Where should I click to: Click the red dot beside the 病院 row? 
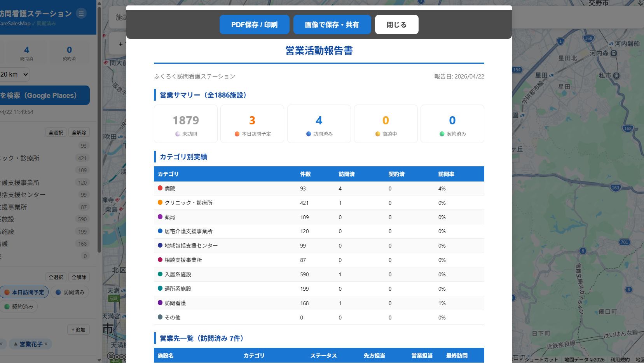[159, 188]
